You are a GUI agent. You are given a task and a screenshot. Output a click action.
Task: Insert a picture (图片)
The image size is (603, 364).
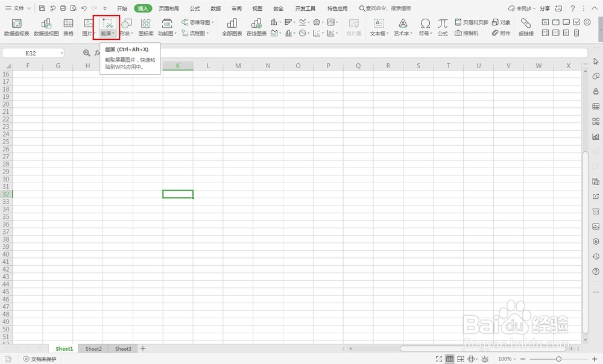[x=88, y=27]
